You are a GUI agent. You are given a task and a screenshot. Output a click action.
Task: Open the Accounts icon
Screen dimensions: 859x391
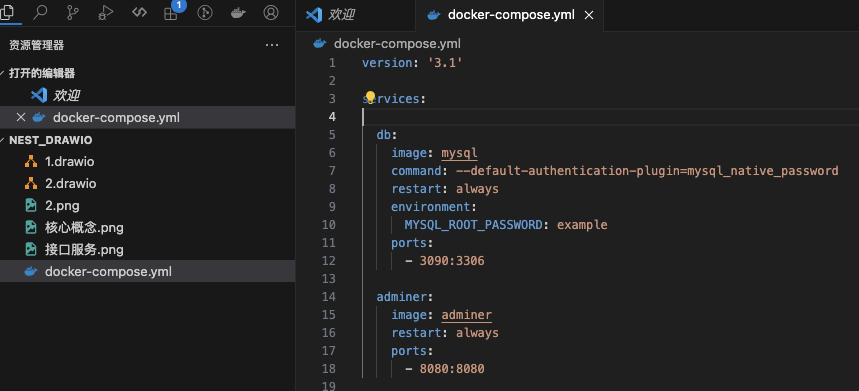click(271, 13)
